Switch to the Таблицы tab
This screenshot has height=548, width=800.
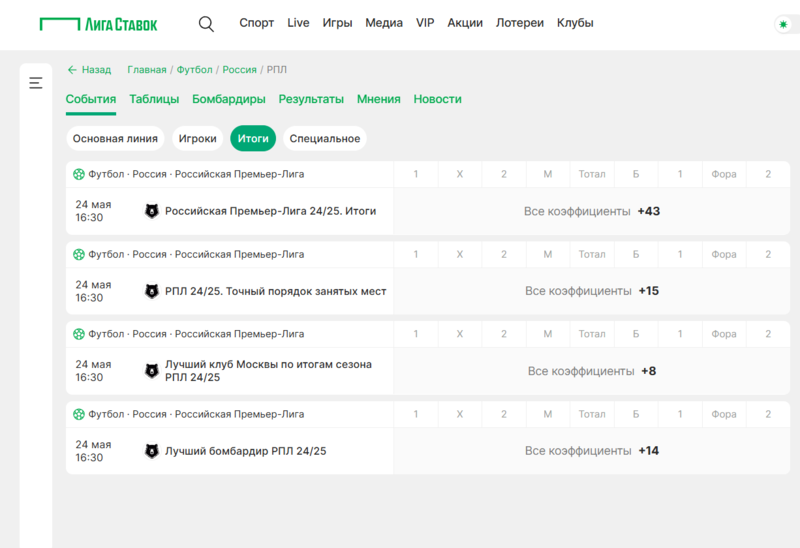[x=154, y=99]
